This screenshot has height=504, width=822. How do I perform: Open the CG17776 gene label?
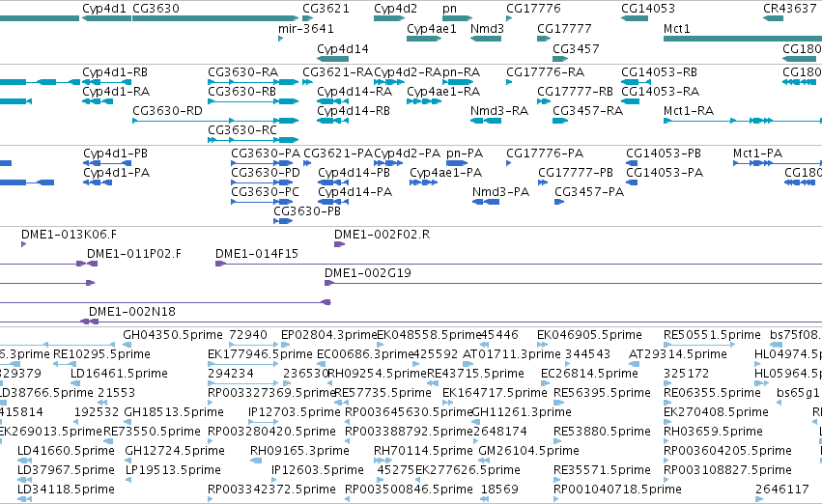point(533,9)
